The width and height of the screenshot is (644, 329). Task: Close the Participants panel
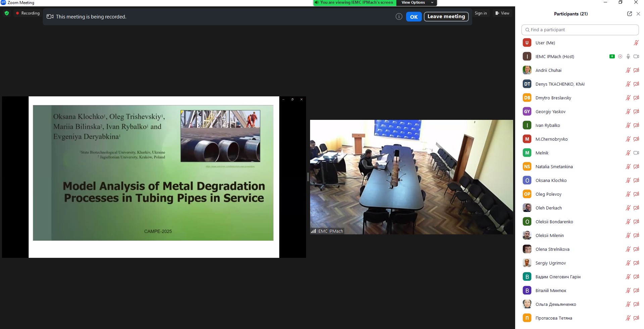tap(638, 14)
